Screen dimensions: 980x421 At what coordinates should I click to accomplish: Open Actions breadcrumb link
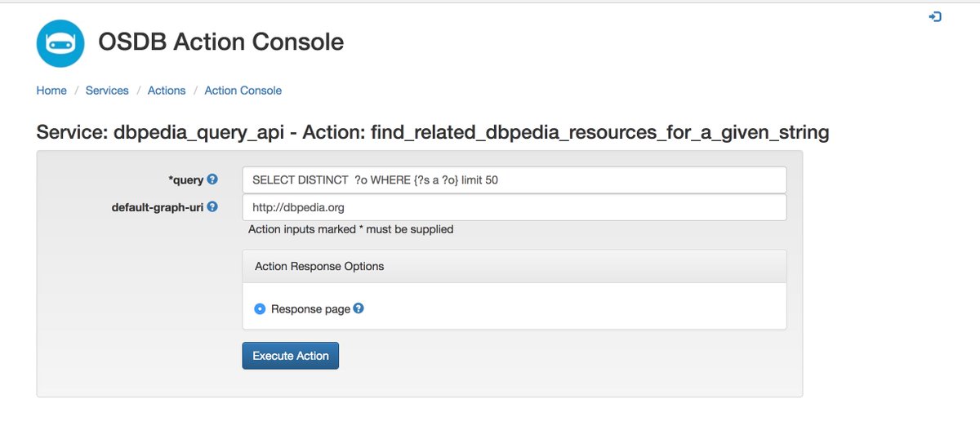[x=167, y=91]
